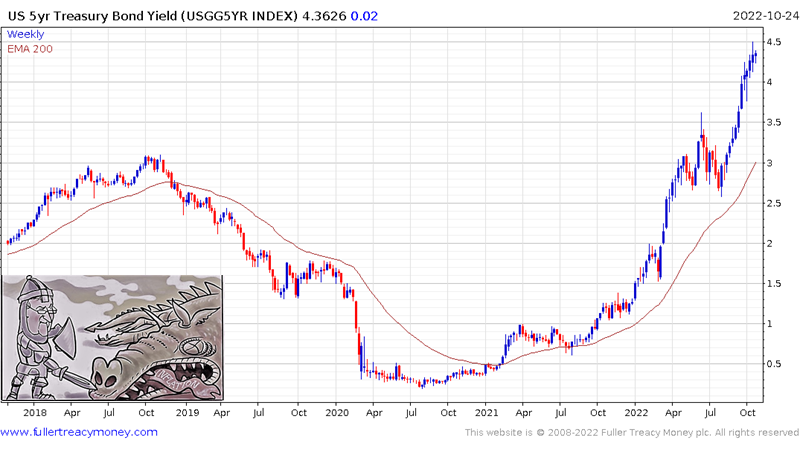Click the copyright notice 'Fuller Treacy Money plc'

655,433
